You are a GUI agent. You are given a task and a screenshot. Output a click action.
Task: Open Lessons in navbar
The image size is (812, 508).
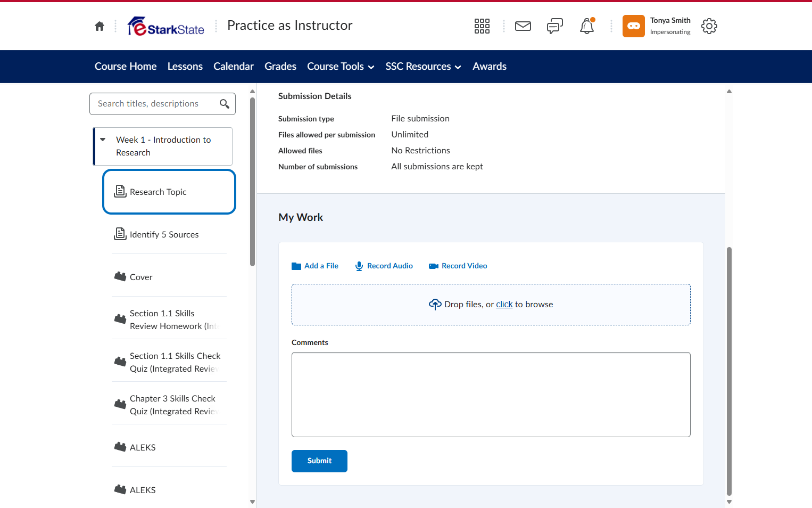pyautogui.click(x=185, y=67)
